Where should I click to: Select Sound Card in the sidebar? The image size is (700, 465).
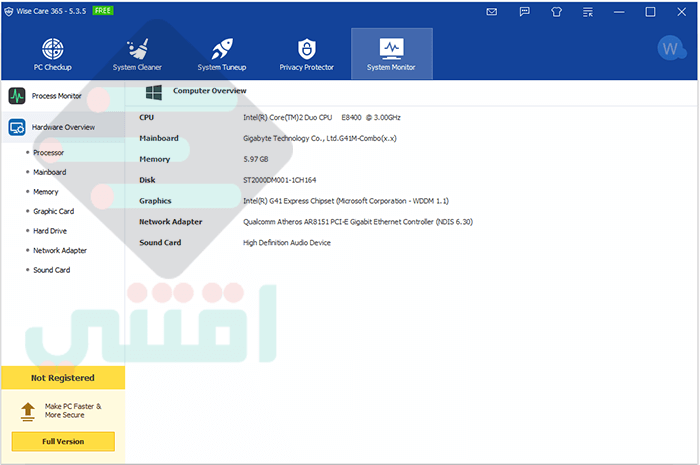point(52,270)
